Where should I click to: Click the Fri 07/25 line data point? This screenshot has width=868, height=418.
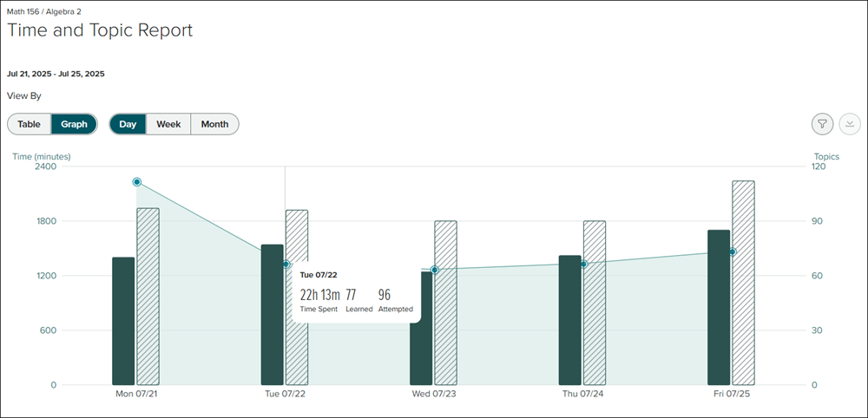733,251
